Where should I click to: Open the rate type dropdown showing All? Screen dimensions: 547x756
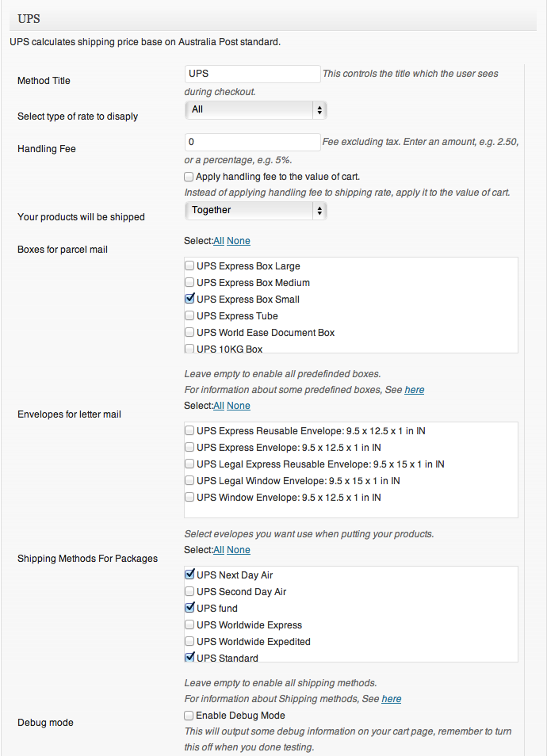click(x=255, y=110)
